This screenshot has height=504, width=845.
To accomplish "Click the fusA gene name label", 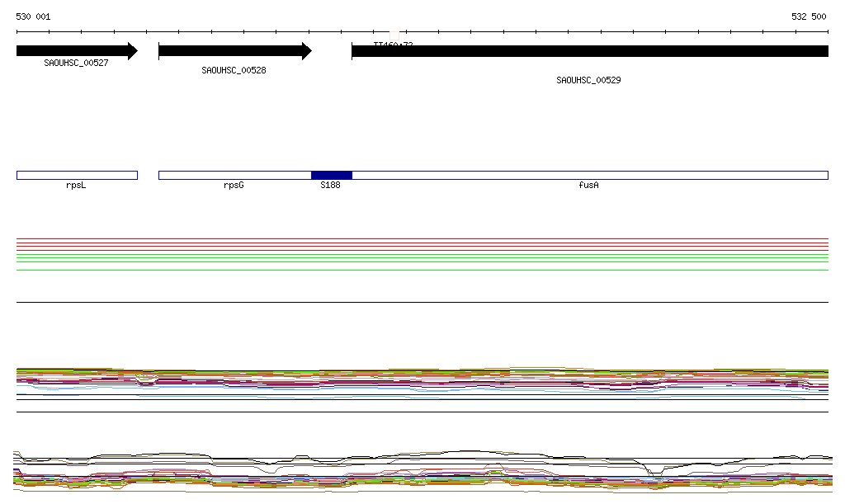I will click(588, 186).
